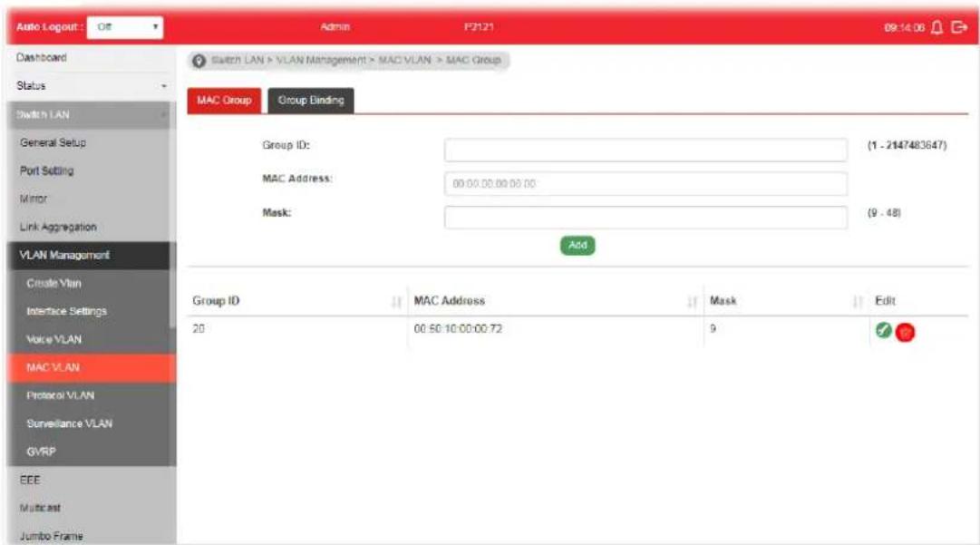Sort table by MAC Address arrows
Viewport: 980px width, 545px height.
click(x=692, y=302)
